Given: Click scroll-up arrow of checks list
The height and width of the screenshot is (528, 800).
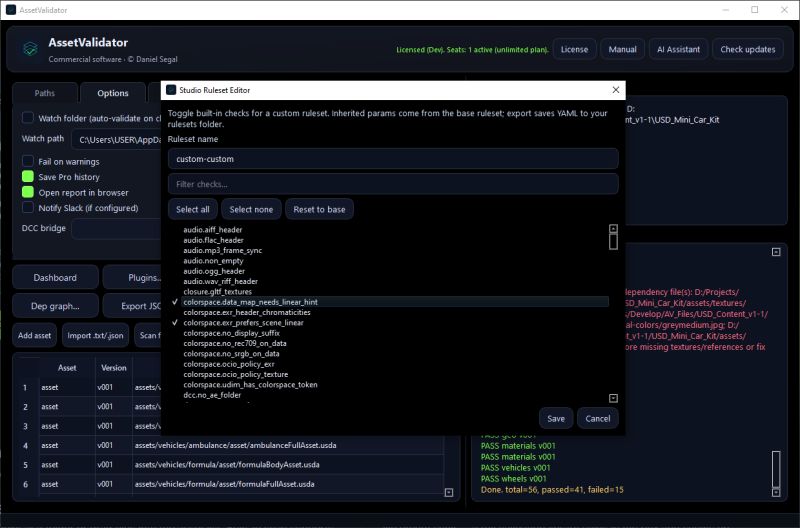Looking at the screenshot, I should 613,229.
